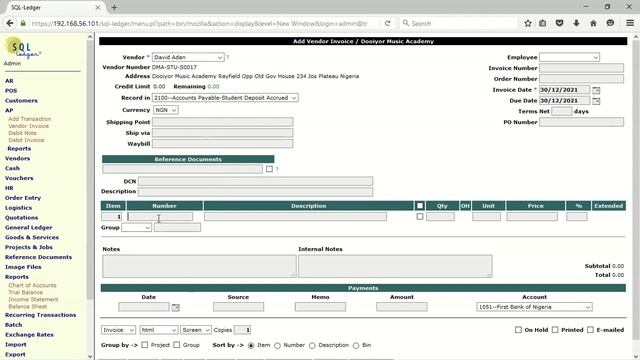Image resolution: width=640 pixels, height=360 pixels.
Task: Open the Employee dropdown
Action: pos(569,57)
